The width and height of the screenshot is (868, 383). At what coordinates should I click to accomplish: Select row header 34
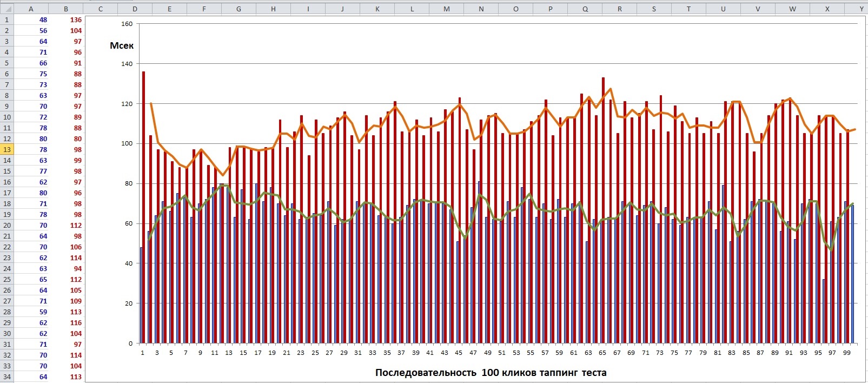[x=6, y=377]
